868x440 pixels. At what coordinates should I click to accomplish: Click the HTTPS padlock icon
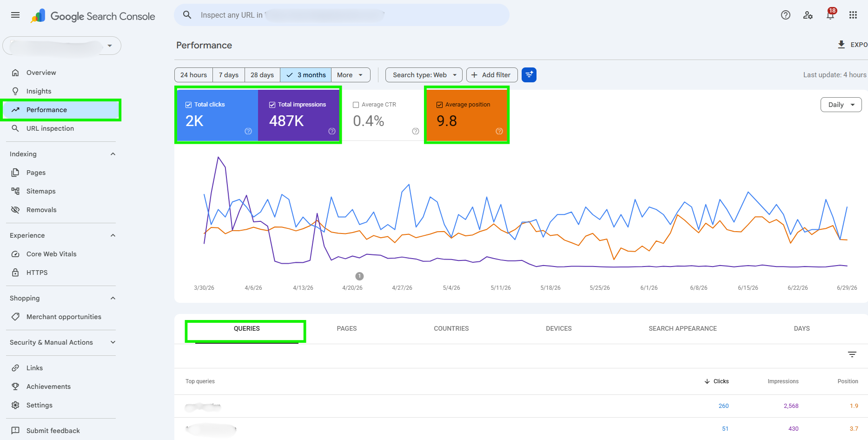click(15, 273)
